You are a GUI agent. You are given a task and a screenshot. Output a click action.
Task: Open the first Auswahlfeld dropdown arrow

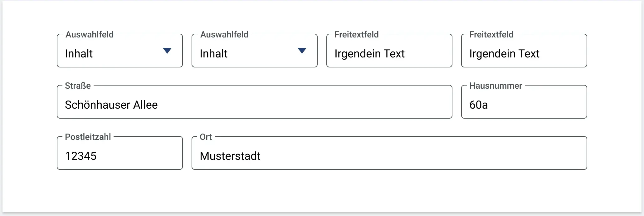(x=167, y=51)
